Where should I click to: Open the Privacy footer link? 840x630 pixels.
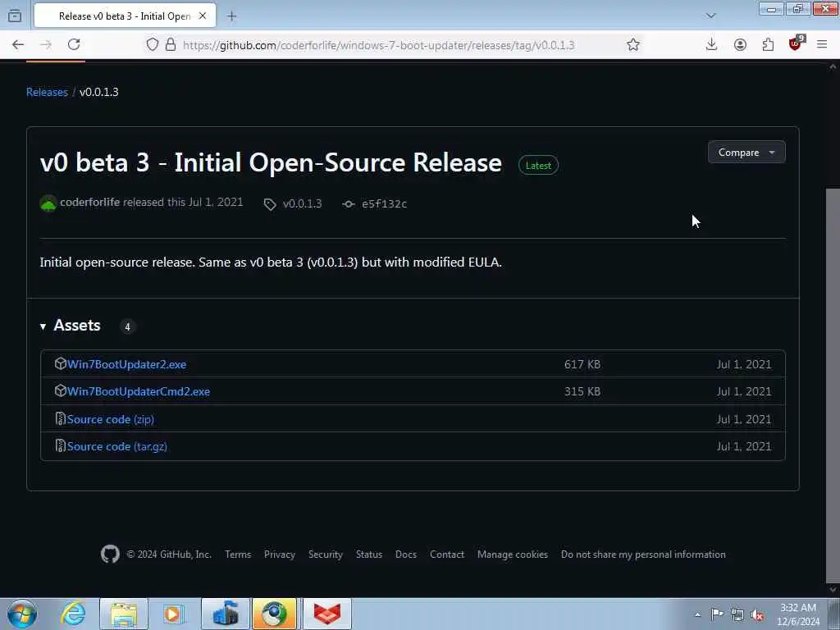(280, 555)
